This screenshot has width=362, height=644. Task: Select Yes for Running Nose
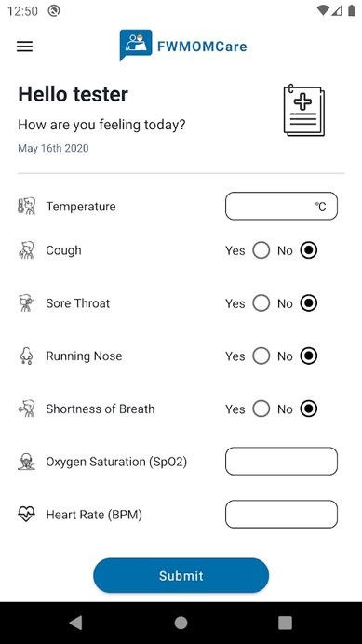tap(261, 356)
